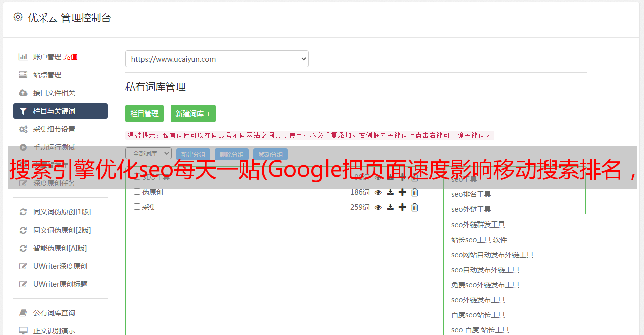The height and width of the screenshot is (335, 644).
Task: Click the green 栏目管理 button
Action: coord(145,114)
